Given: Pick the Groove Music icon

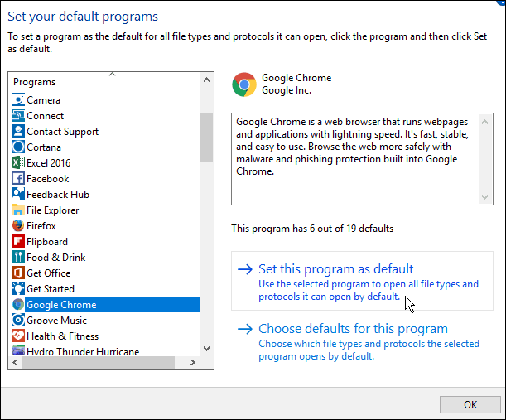Looking at the screenshot, I should coord(18,321).
